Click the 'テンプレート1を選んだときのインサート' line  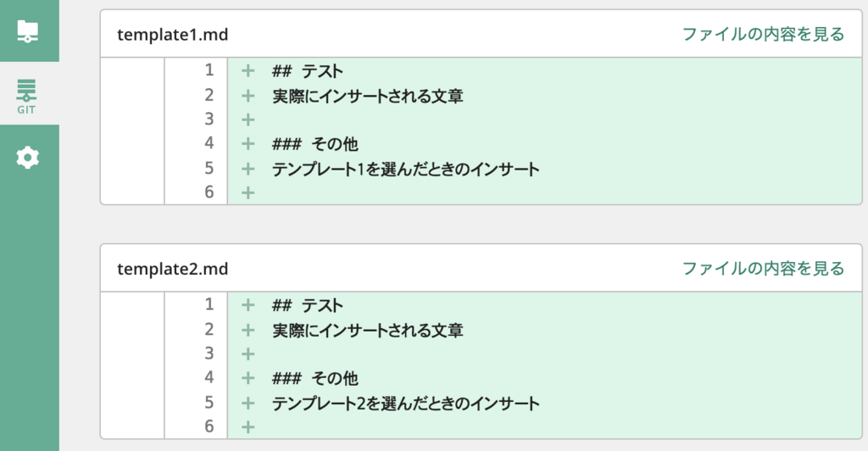click(x=405, y=169)
